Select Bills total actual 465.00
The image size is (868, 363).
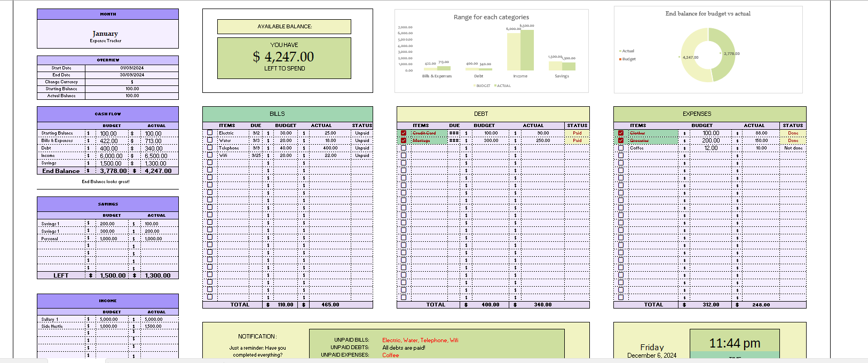tap(330, 305)
